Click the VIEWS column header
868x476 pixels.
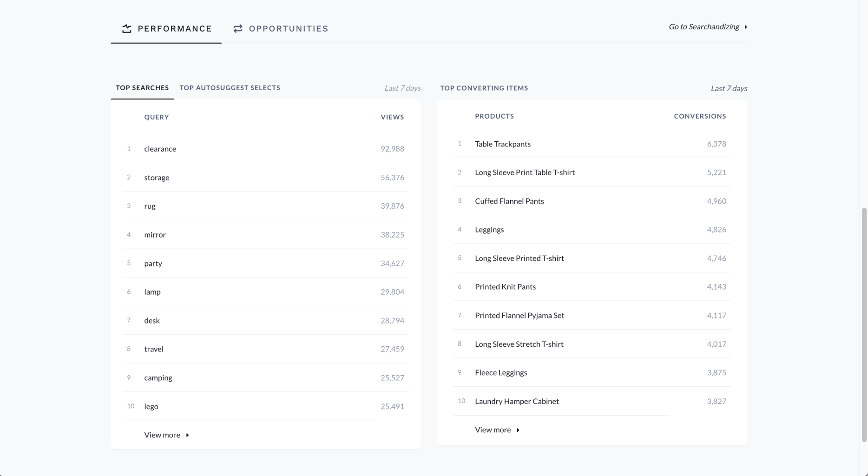tap(393, 117)
